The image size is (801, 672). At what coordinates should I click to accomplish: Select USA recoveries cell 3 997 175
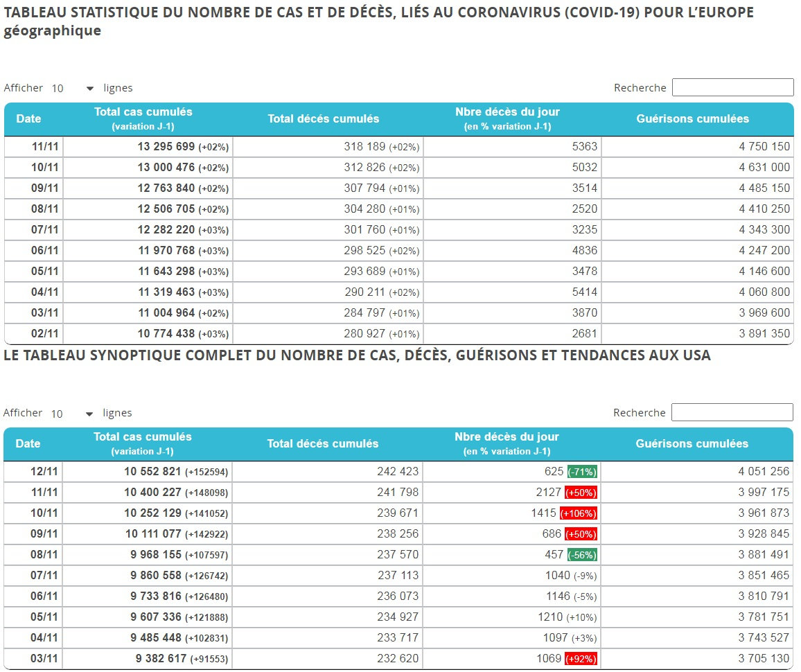pyautogui.click(x=697, y=493)
